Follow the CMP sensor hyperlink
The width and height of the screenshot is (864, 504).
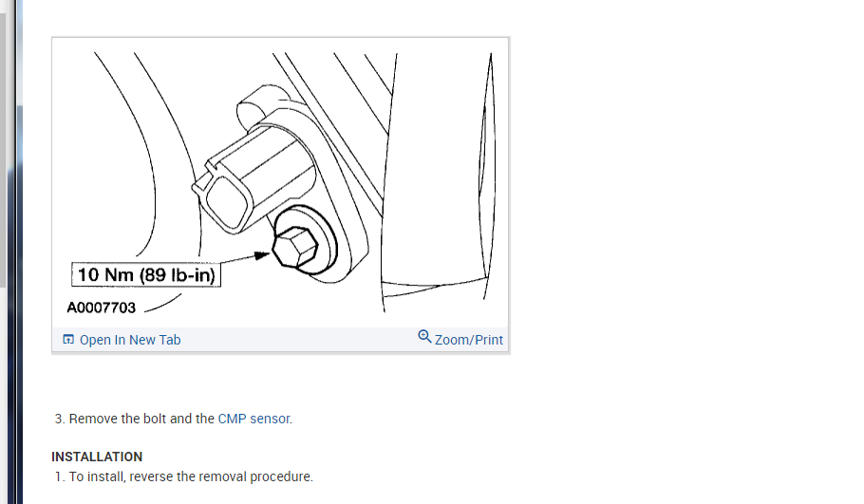254,419
